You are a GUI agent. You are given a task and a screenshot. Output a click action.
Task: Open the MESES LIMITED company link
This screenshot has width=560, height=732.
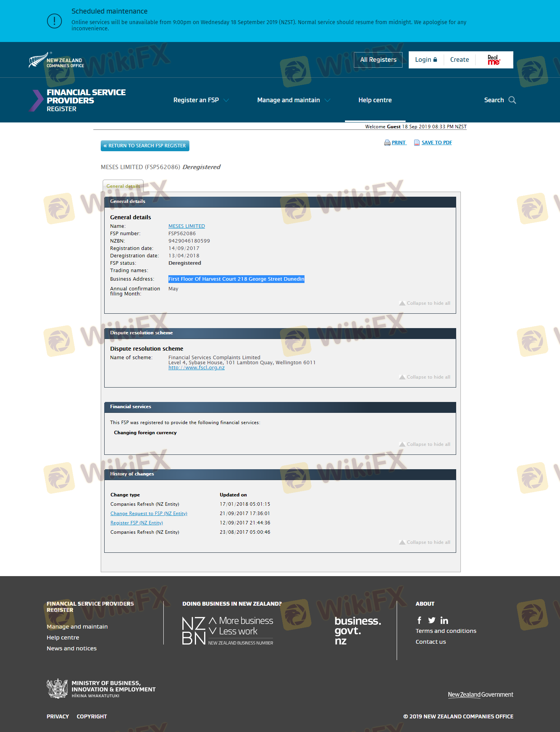point(186,226)
